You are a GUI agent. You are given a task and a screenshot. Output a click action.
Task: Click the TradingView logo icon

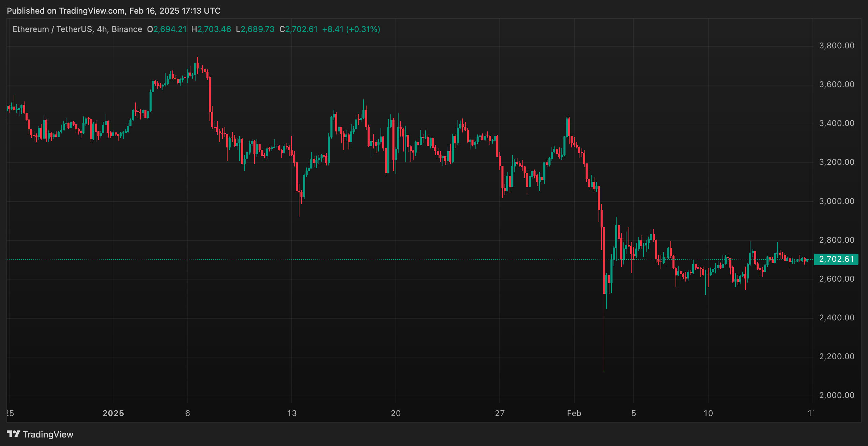point(14,434)
